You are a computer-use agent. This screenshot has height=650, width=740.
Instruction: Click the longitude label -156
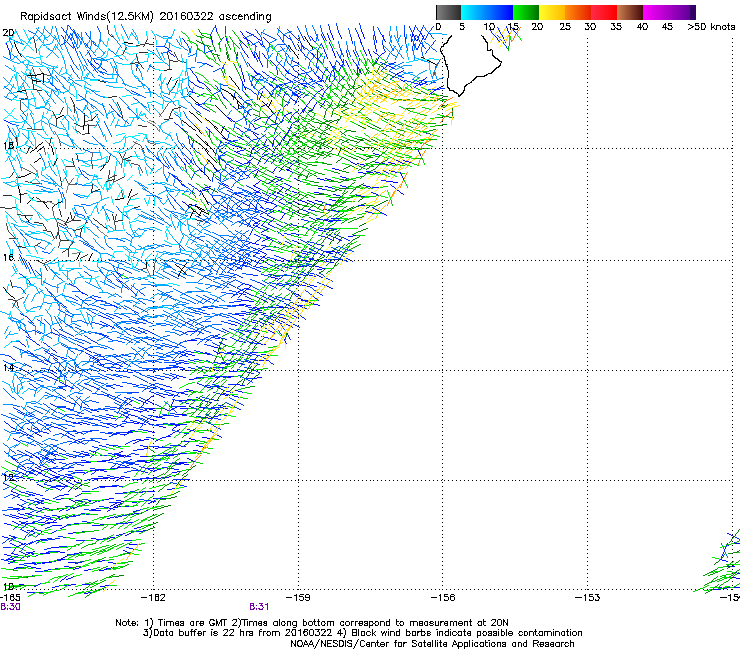coord(443,598)
